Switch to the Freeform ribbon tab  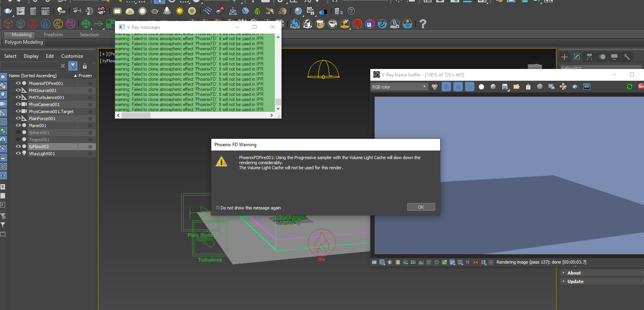click(53, 35)
